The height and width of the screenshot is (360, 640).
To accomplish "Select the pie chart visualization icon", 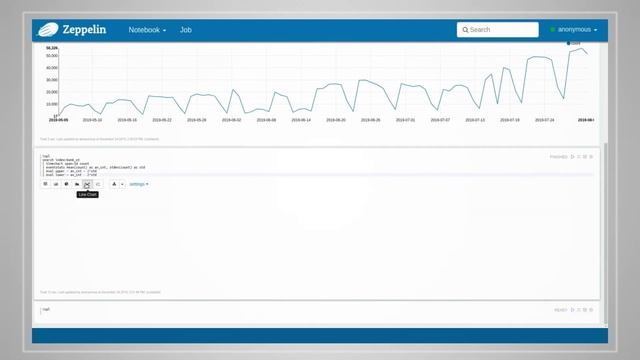I will tap(67, 184).
